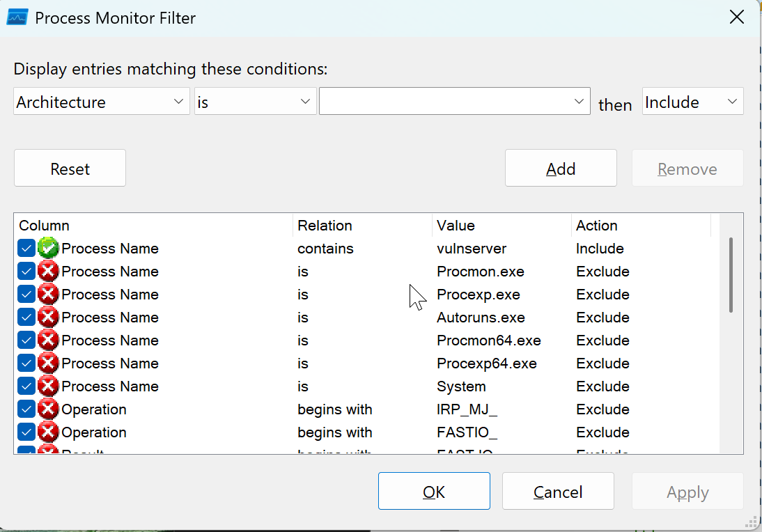Click the red Exclude icon for IRP_MJ_ operation
This screenshot has width=762, height=532.
(47, 409)
